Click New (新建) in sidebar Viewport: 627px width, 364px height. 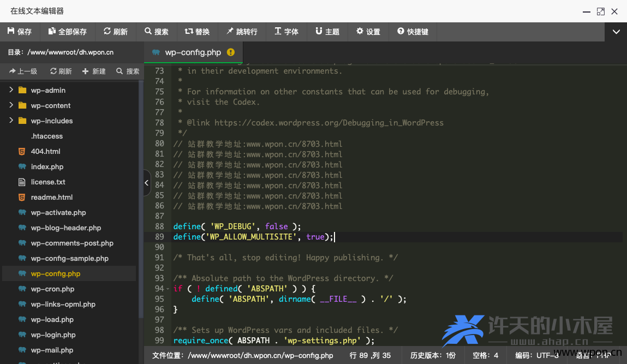94,71
